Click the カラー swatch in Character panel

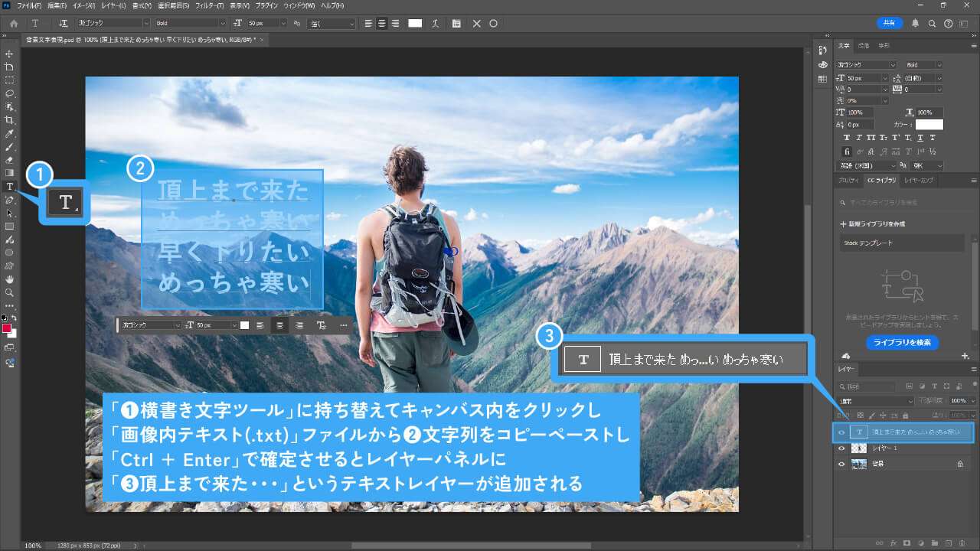929,124
